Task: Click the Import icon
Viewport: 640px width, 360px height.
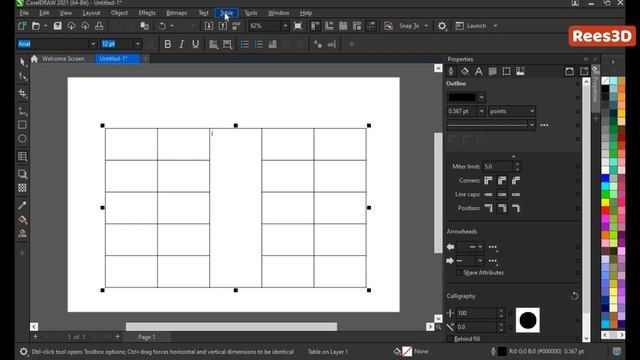Action: (209, 26)
